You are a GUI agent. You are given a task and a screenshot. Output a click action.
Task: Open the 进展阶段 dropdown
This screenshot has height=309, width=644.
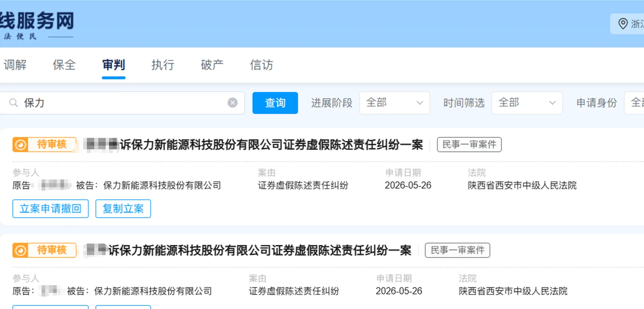click(394, 103)
